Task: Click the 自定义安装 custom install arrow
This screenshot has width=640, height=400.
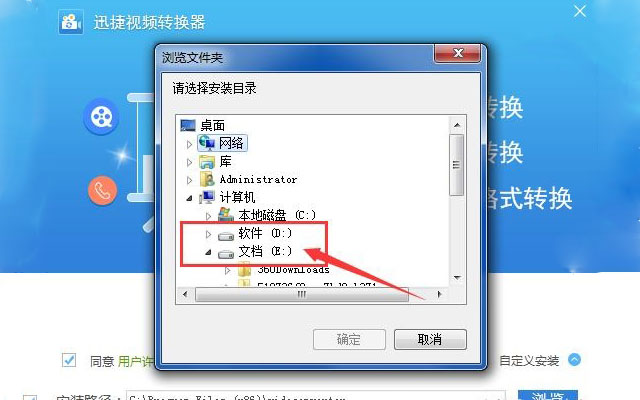Action: click(x=574, y=360)
